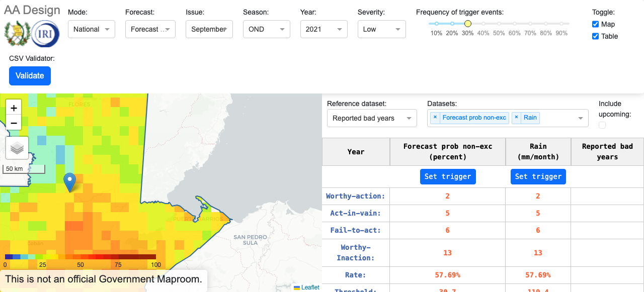This screenshot has height=292, width=644.
Task: Open the Reference dataset dropdown
Action: click(371, 118)
